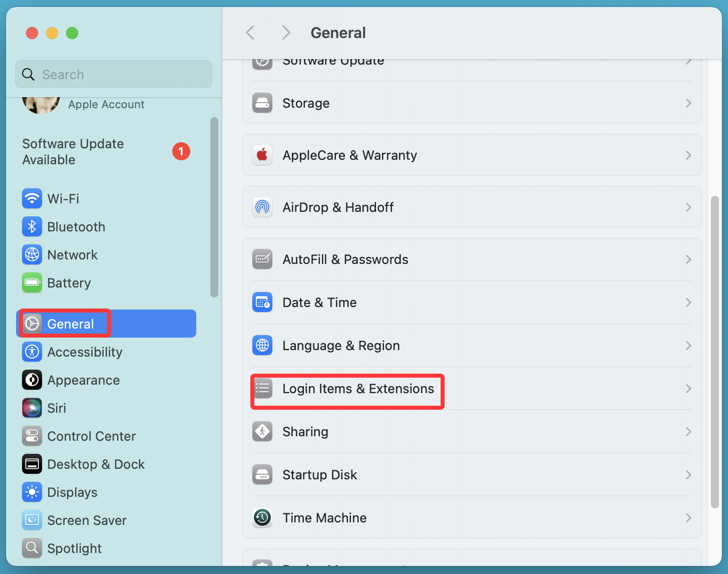Image resolution: width=728 pixels, height=574 pixels.
Task: Open Bluetooth settings via its icon
Action: click(32, 226)
